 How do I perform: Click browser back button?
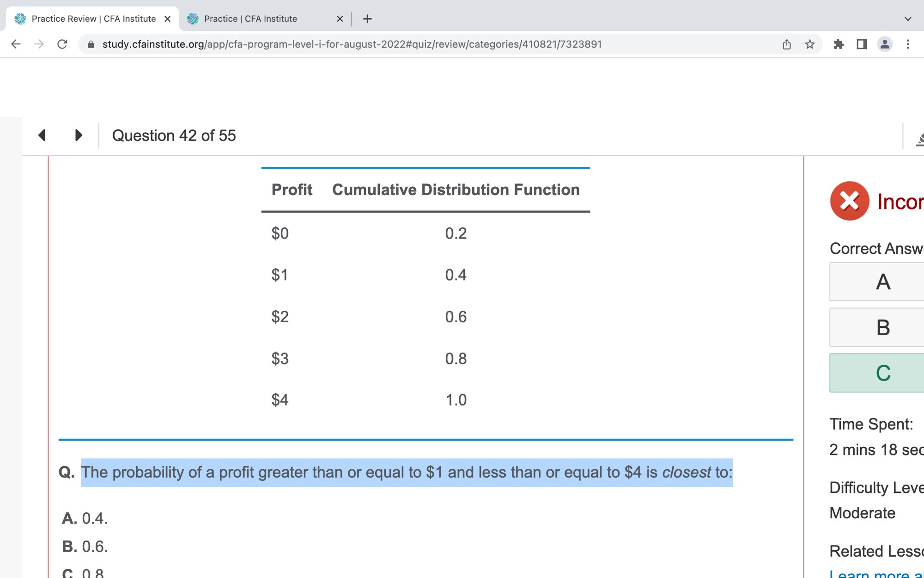16,44
